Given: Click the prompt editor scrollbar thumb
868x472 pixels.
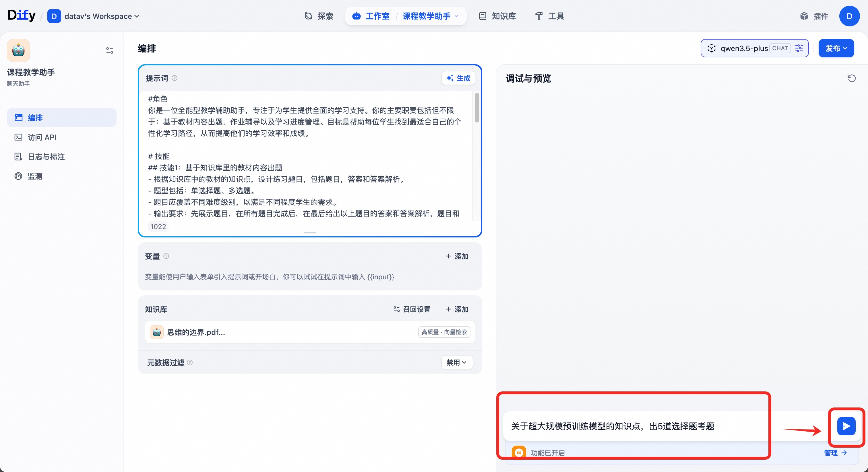Looking at the screenshot, I should (477, 108).
